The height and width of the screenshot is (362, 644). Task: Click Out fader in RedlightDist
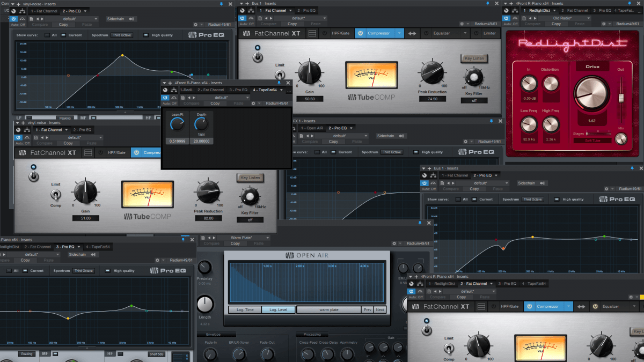point(622,97)
